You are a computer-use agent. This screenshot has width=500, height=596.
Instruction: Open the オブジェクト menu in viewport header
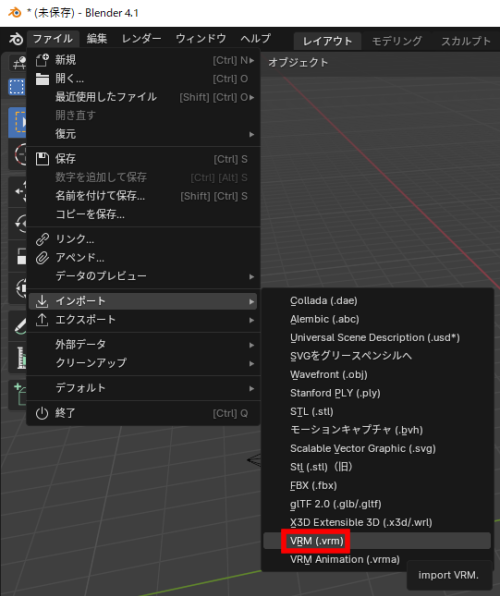pyautogui.click(x=298, y=62)
